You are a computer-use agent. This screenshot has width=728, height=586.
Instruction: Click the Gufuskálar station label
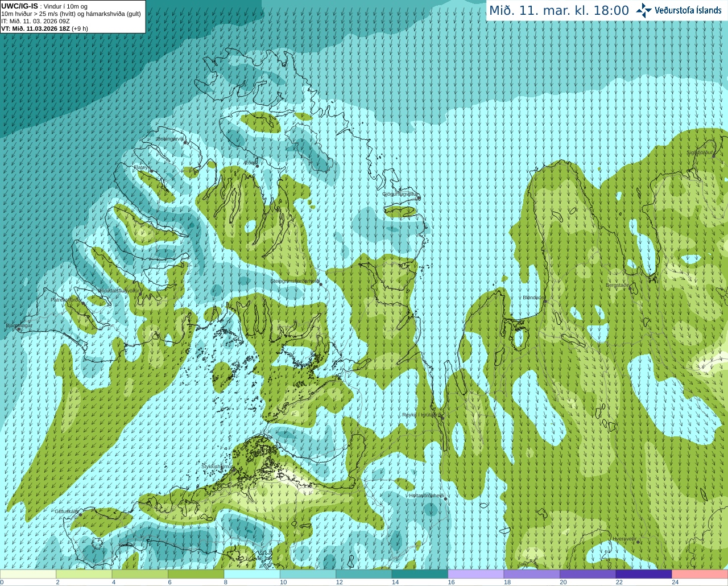click(x=67, y=511)
